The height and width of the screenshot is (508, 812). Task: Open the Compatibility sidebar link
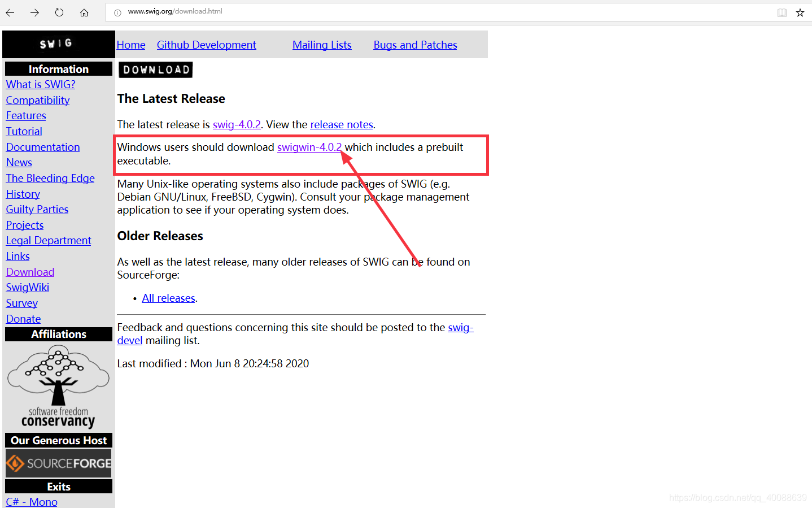(38, 100)
